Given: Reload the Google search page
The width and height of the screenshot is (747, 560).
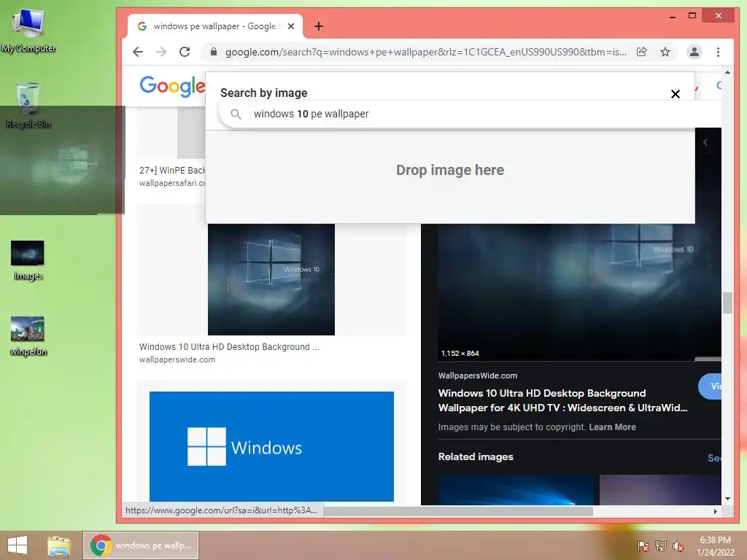Looking at the screenshot, I should pyautogui.click(x=185, y=52).
